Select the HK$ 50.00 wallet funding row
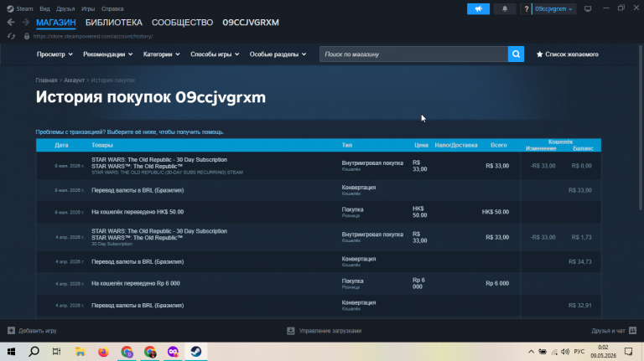The width and height of the screenshot is (644, 361). 319,212
